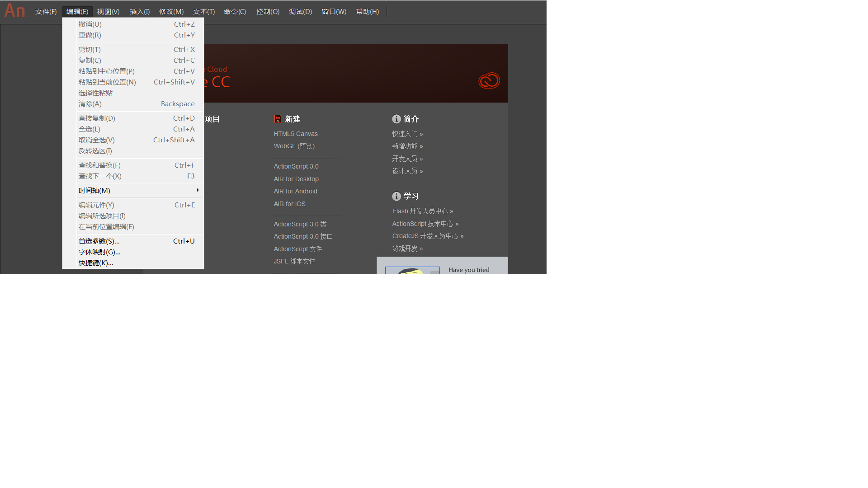The image size is (868, 488).
Task: Select 直接复制(D) menu entry
Action: click(133, 118)
